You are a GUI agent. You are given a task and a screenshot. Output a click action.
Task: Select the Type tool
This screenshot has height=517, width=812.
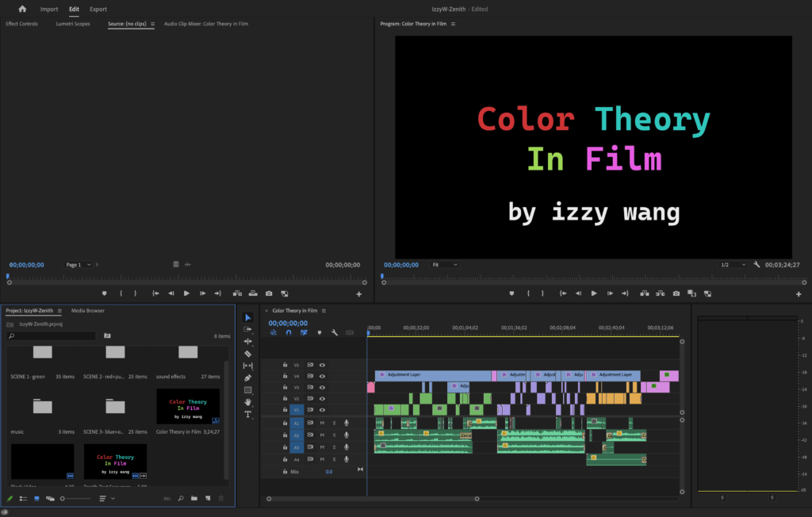(x=247, y=415)
